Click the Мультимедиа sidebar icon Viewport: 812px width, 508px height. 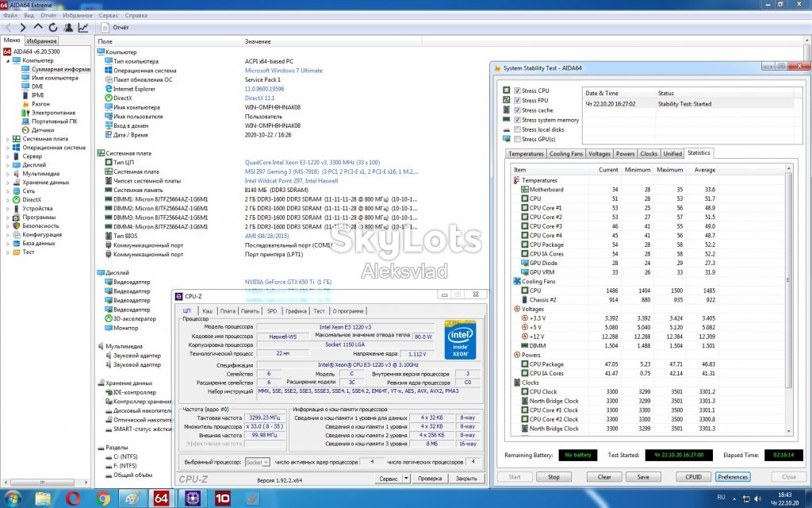point(17,174)
